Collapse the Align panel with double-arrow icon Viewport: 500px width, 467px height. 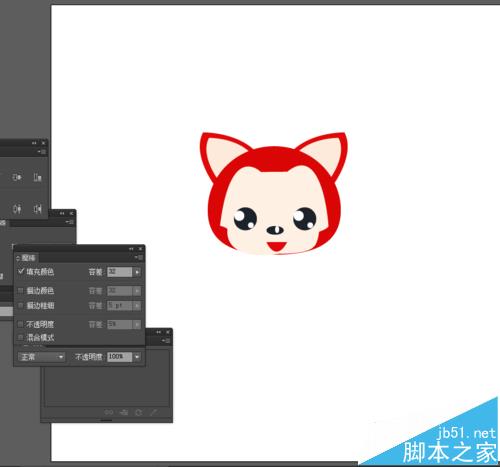click(34, 143)
